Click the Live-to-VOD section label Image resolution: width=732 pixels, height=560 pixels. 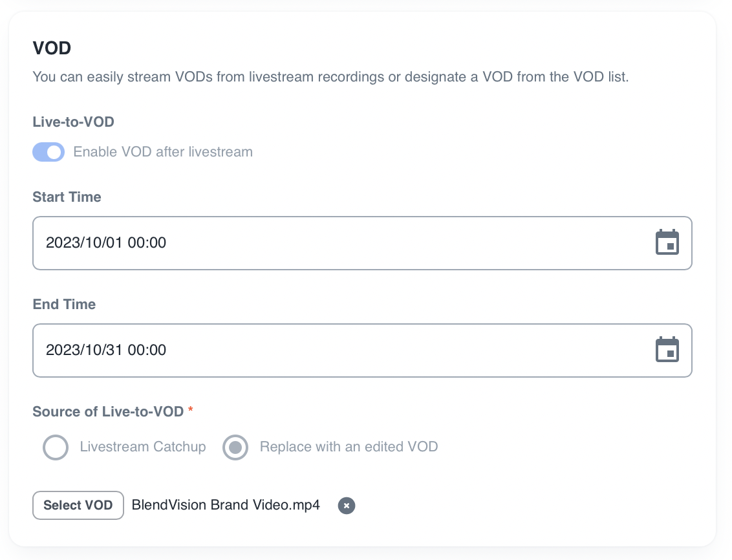[x=73, y=122]
